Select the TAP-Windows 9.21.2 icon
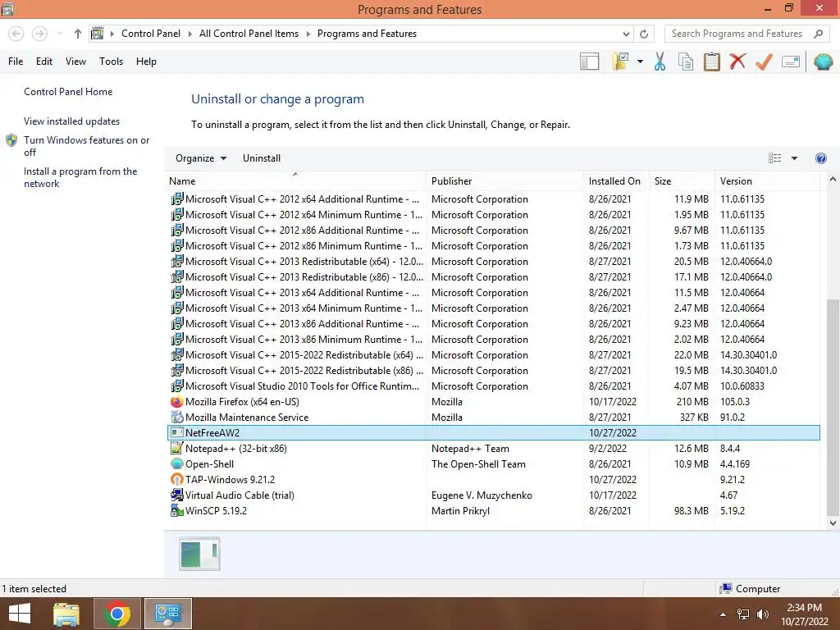The height and width of the screenshot is (630, 840). [177, 479]
